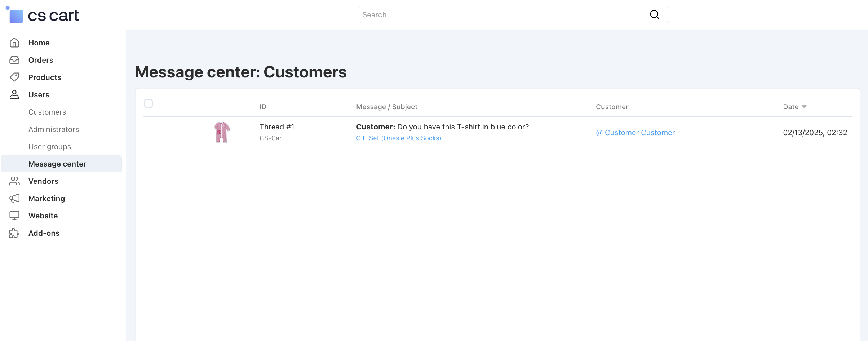The image size is (868, 341).
Task: Open the Customer Customer profile link
Action: click(x=635, y=133)
